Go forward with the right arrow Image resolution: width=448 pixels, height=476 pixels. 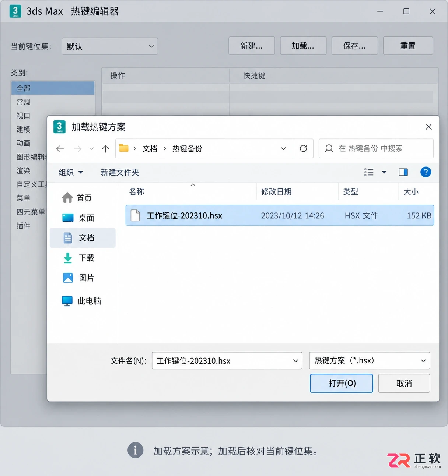click(x=78, y=149)
